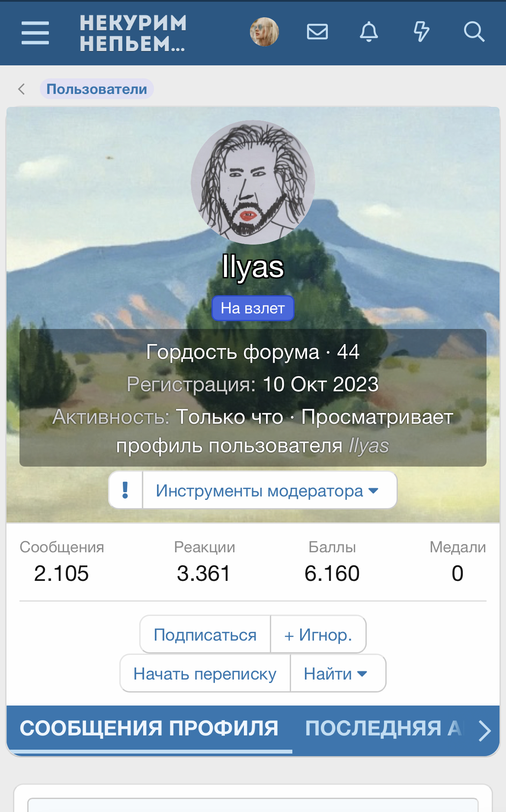Open the bell notifications icon
Screen dimensions: 506x812
tap(369, 32)
